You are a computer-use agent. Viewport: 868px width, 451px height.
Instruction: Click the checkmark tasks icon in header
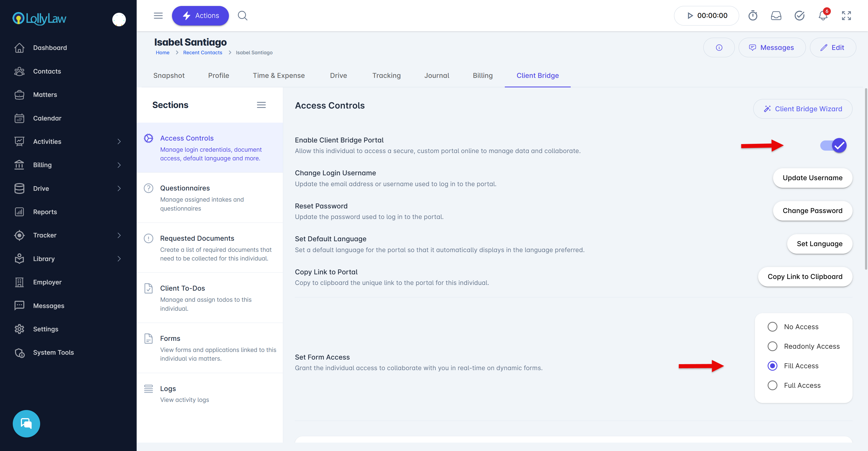[x=799, y=16]
